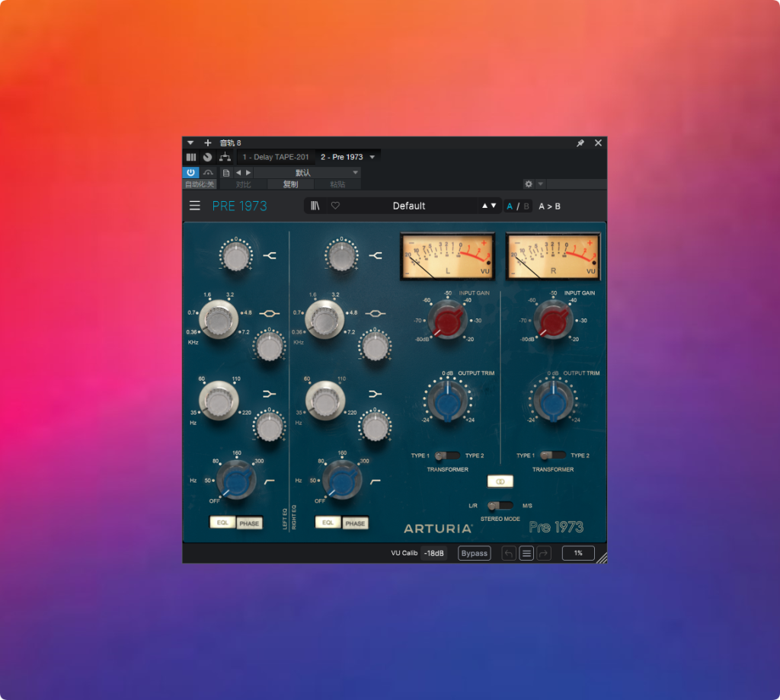Open the Pre 1973 hamburger main menu
This screenshot has width=780, height=700.
(x=194, y=206)
